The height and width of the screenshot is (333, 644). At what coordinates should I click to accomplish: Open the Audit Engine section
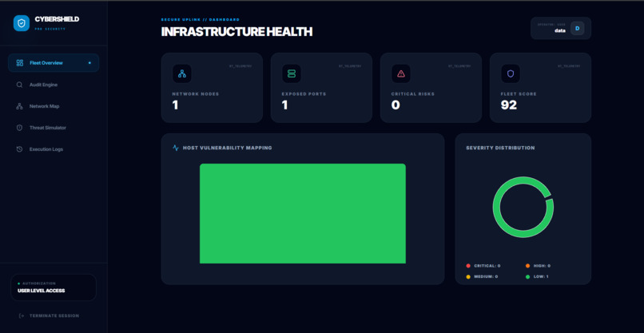coord(54,85)
